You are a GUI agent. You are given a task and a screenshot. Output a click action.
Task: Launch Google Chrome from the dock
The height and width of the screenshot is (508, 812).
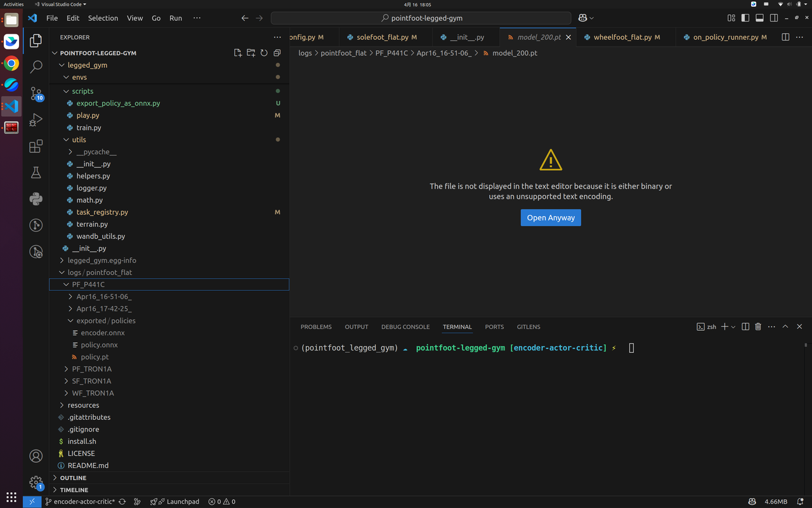11,63
